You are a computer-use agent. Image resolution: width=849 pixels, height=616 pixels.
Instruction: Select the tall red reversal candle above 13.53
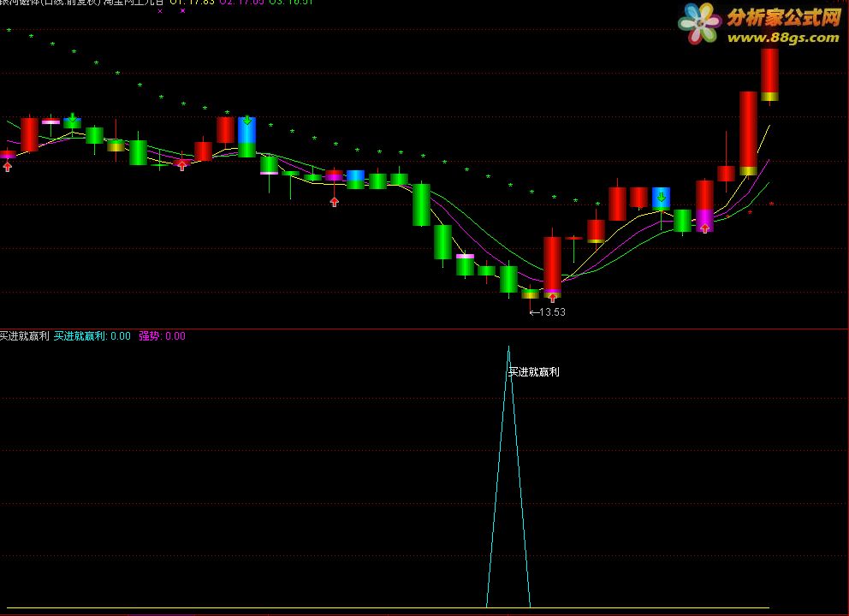[x=552, y=264]
